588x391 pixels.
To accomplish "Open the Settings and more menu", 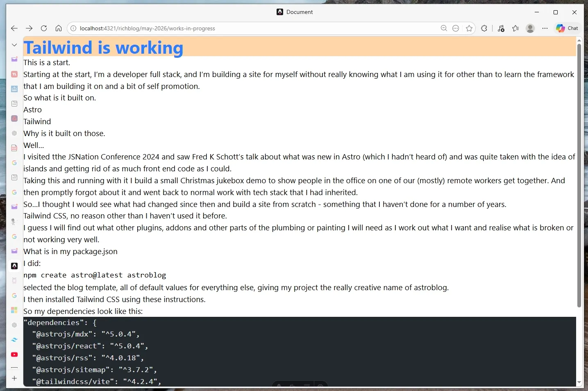I will point(545,28).
